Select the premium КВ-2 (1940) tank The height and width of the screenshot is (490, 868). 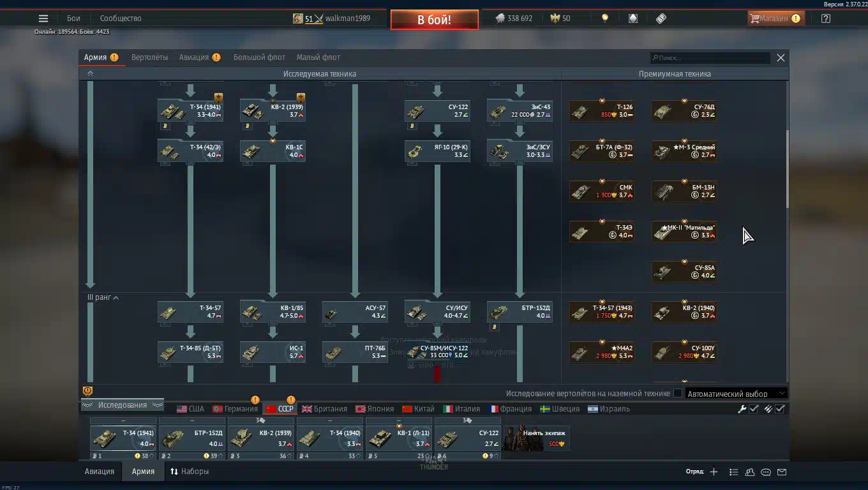(x=684, y=311)
